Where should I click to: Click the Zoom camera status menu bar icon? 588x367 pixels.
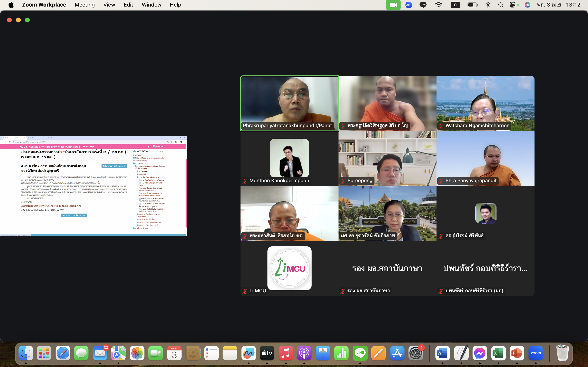tap(393, 5)
